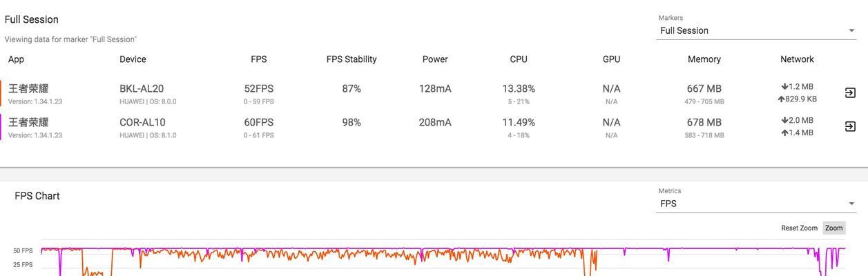Select the FPS column header
Viewport: 868px width, 276px height.
click(x=258, y=59)
